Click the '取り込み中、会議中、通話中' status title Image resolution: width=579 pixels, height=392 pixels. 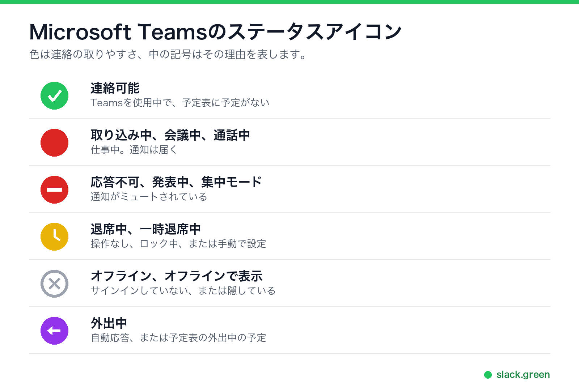(x=170, y=135)
